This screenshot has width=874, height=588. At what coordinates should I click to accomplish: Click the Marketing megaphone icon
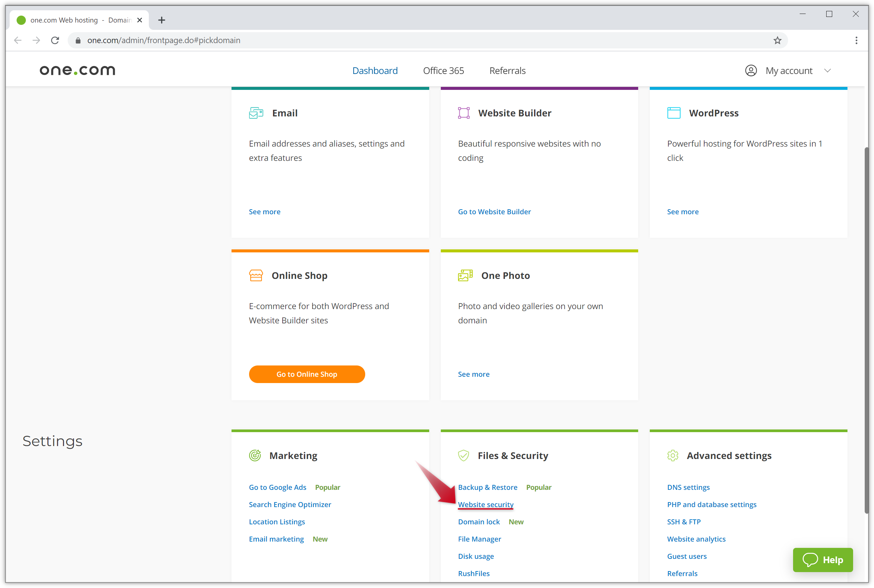(255, 455)
